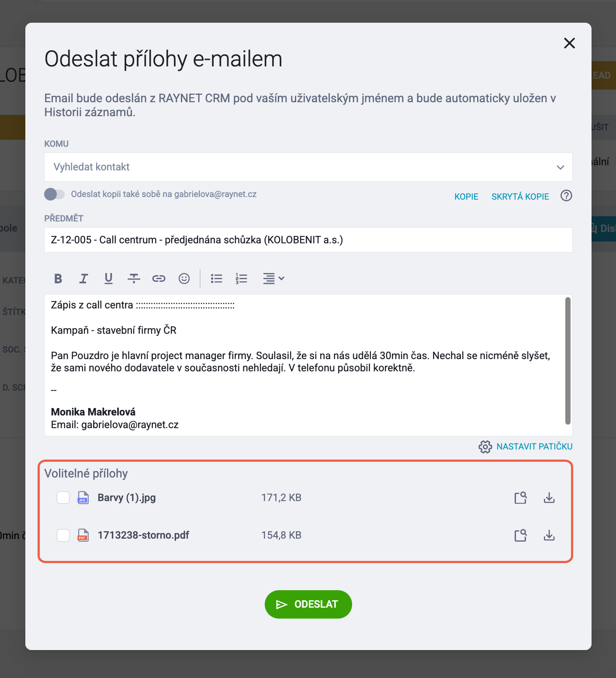The image size is (616, 678).
Task: Apply underline formatting
Action: (x=109, y=278)
